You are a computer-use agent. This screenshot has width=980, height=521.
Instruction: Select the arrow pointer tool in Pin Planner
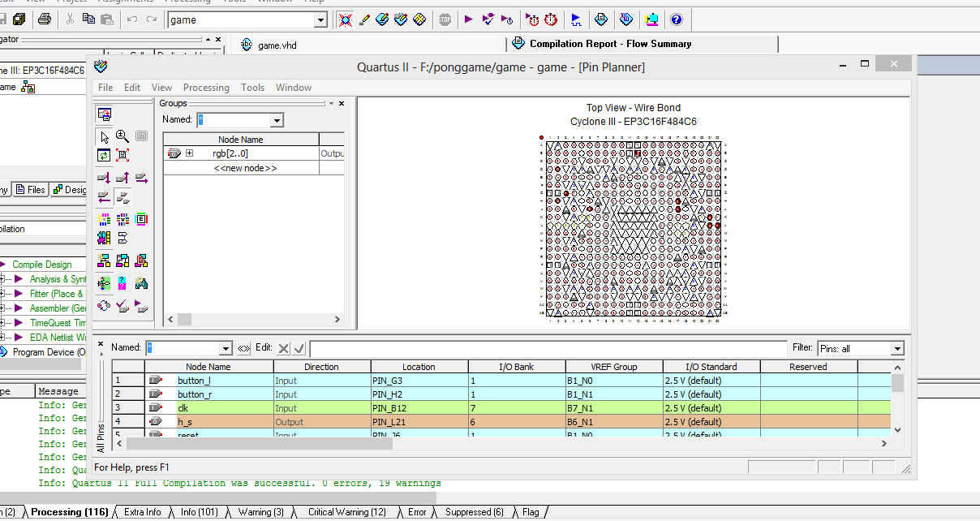[104, 136]
